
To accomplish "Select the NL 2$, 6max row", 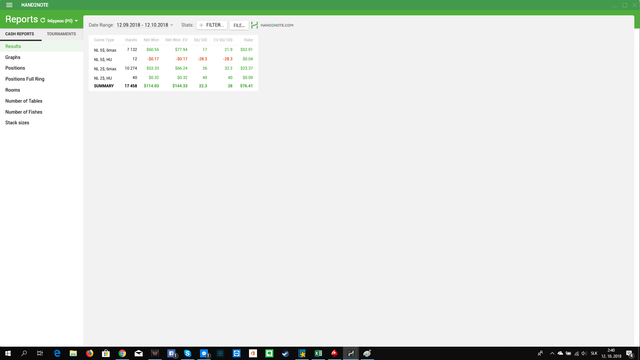I will coord(173,69).
